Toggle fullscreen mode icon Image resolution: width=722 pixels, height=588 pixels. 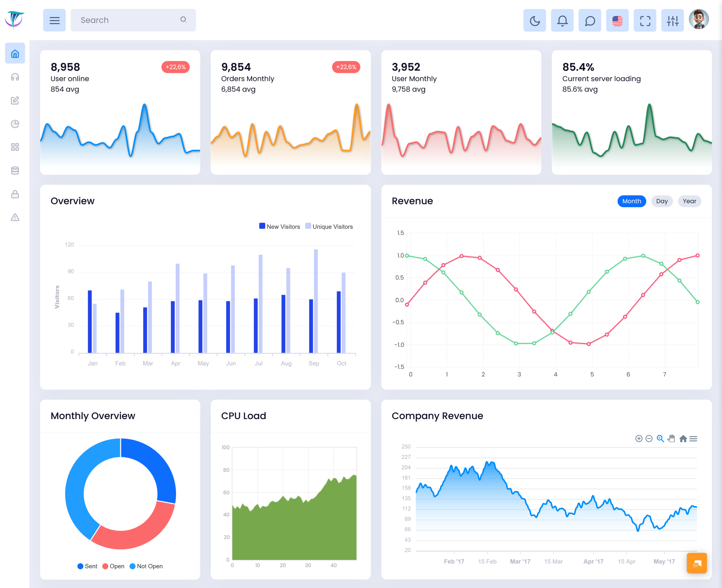(645, 21)
